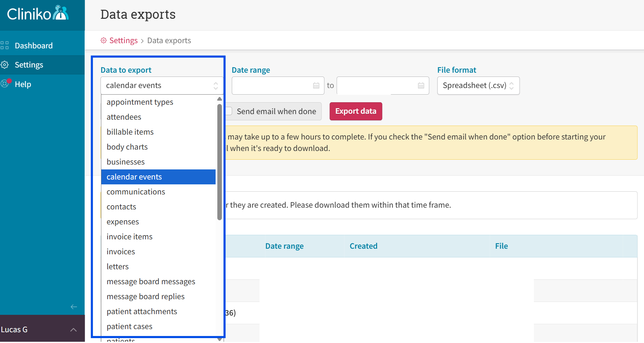The image size is (644, 343).
Task: Open the Data to export dropdown
Action: [x=162, y=86]
